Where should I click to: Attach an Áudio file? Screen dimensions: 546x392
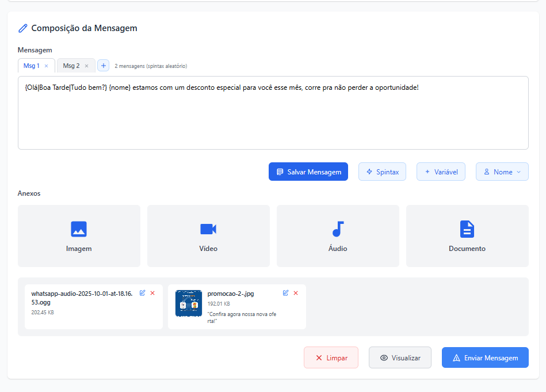[x=338, y=235]
